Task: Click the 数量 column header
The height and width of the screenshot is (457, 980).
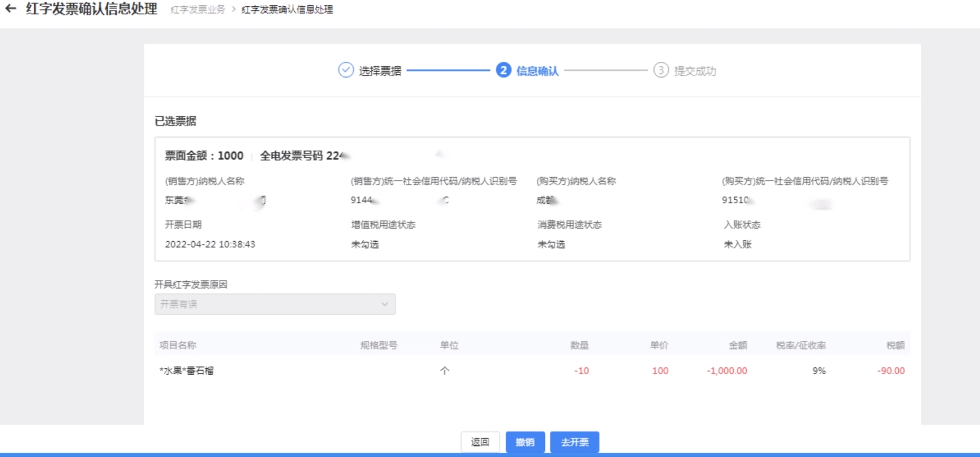Action: coord(579,345)
